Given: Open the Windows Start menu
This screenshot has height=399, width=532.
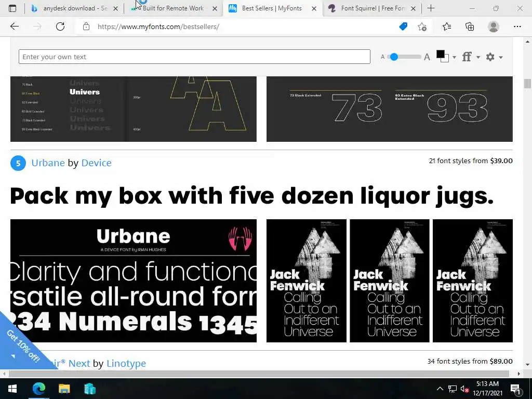Looking at the screenshot, I should 12,389.
